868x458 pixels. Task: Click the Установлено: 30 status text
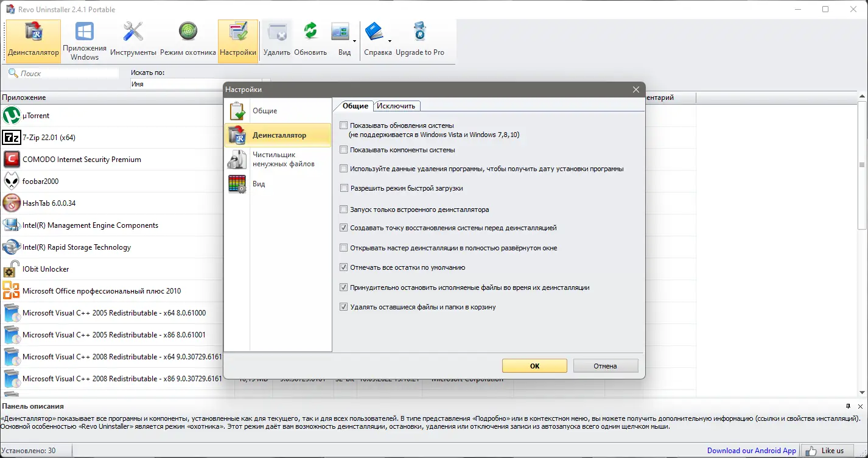point(29,451)
